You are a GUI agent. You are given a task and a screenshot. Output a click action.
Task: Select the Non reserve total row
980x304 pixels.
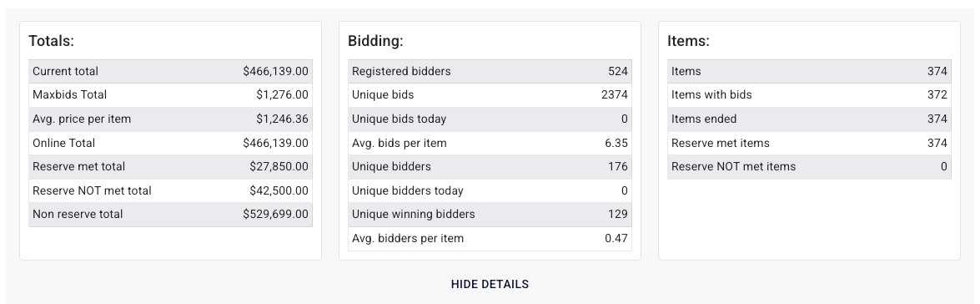(171, 214)
